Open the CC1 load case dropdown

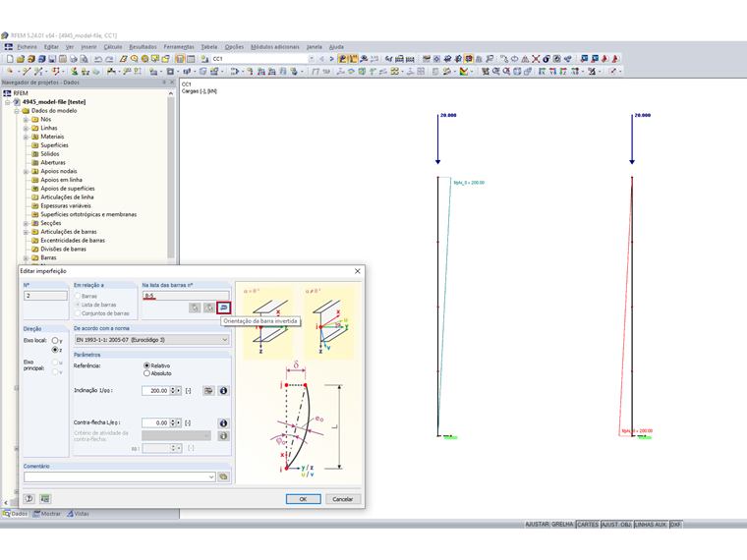coord(312,59)
